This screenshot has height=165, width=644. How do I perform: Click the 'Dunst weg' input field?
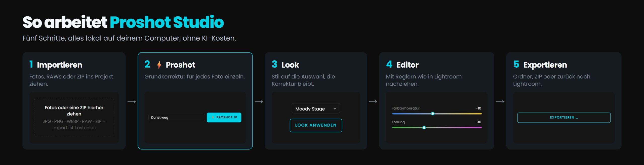point(177,118)
